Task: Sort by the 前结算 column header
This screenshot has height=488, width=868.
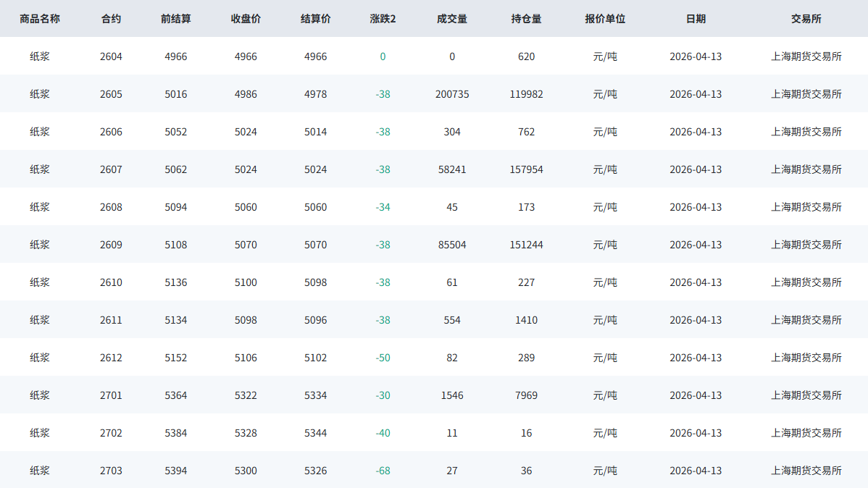Action: (176, 19)
